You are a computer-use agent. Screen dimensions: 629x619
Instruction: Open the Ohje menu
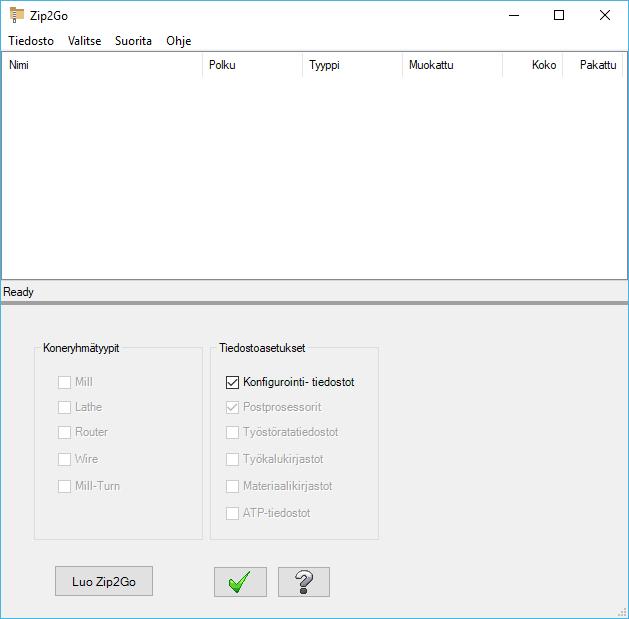(x=179, y=41)
